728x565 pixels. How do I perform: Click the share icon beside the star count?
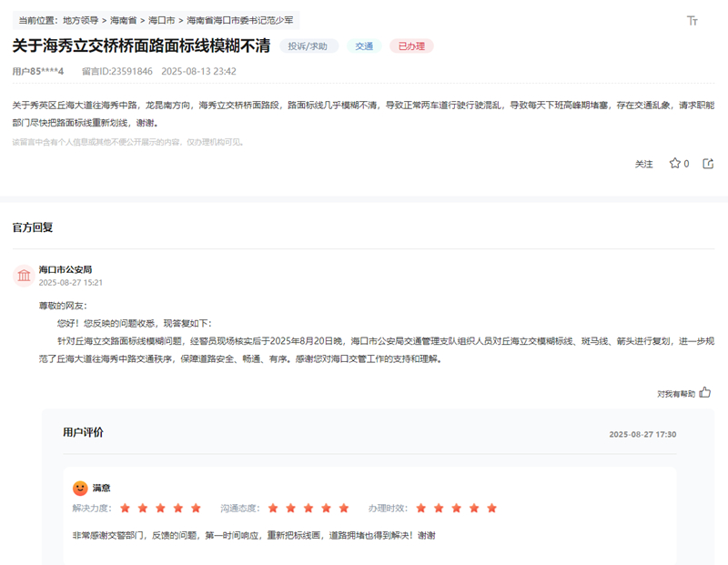tap(707, 164)
